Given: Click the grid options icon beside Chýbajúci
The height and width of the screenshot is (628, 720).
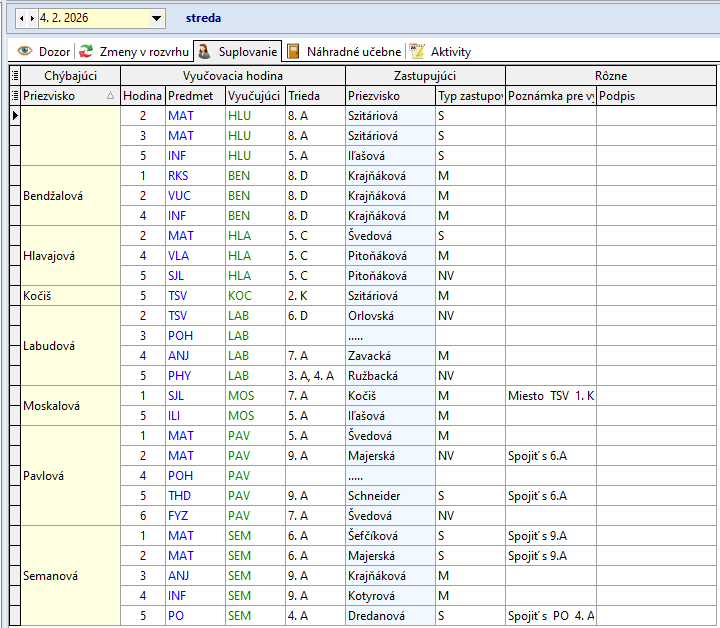Looking at the screenshot, I should (14, 76).
